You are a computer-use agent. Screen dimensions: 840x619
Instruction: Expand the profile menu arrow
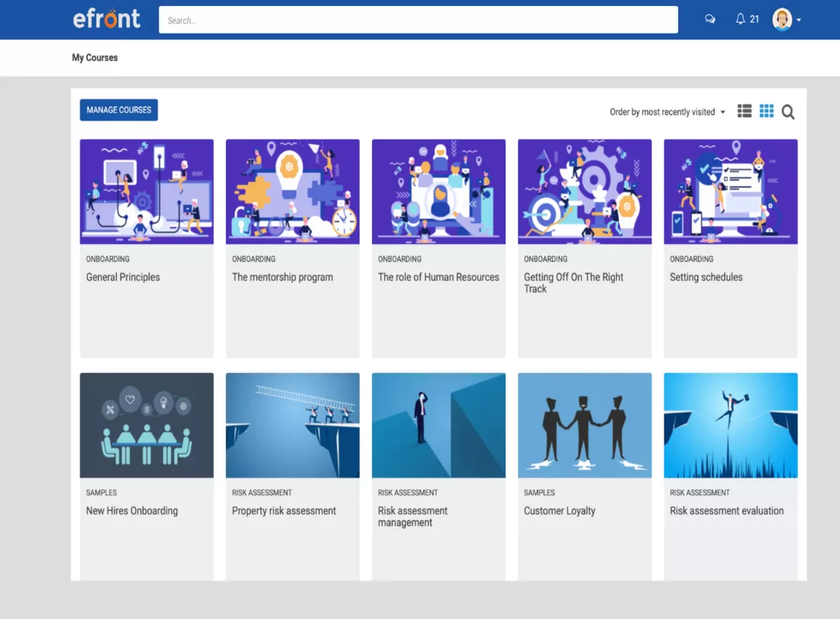tap(797, 21)
